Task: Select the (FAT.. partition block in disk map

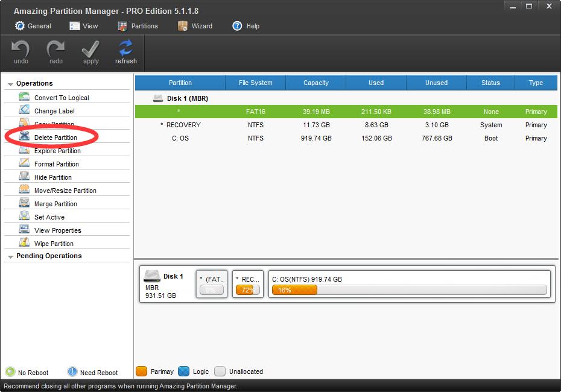Action: point(212,284)
